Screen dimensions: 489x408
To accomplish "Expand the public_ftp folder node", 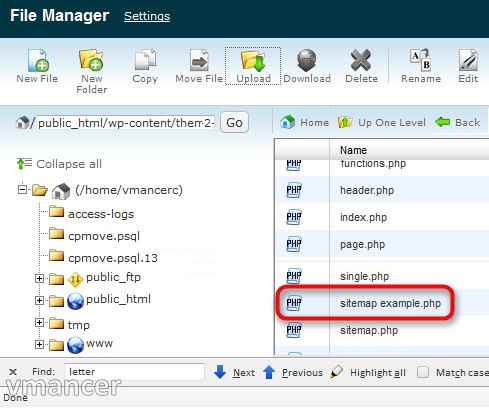I will tap(39, 278).
